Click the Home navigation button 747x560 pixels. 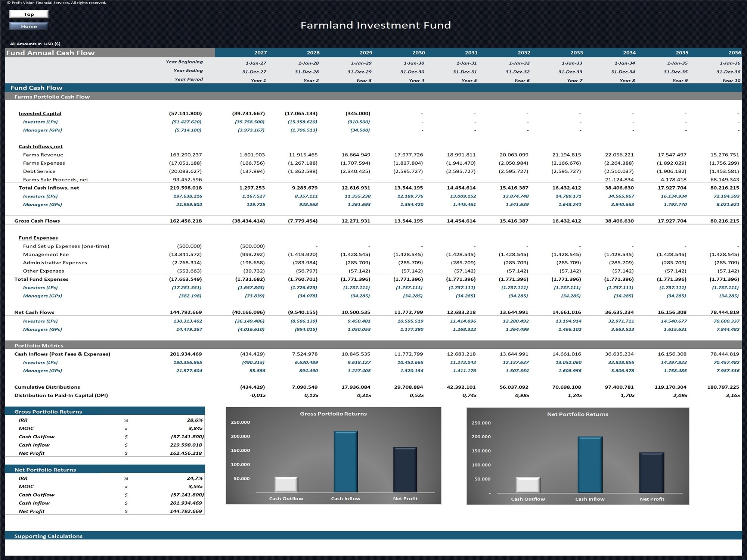29,26
